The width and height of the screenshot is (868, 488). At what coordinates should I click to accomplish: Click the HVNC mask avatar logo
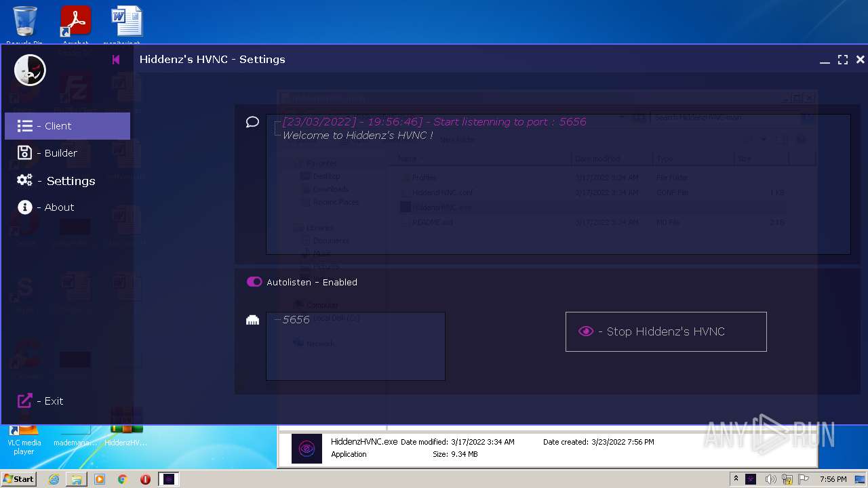point(30,70)
